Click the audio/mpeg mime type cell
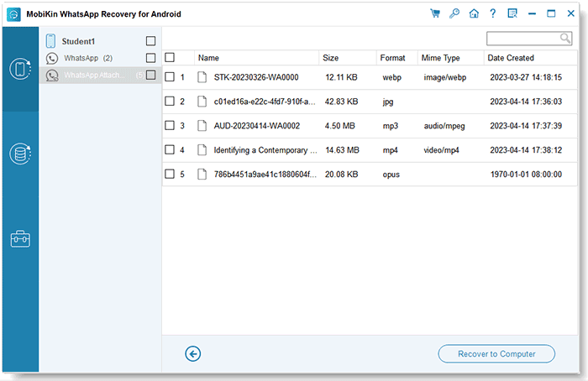Image resolution: width=588 pixels, height=381 pixels. pyautogui.click(x=444, y=126)
